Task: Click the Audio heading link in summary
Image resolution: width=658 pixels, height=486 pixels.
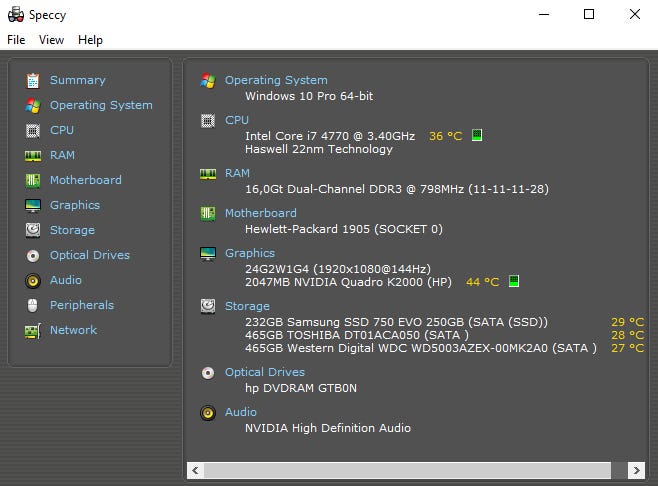Action: tap(241, 412)
